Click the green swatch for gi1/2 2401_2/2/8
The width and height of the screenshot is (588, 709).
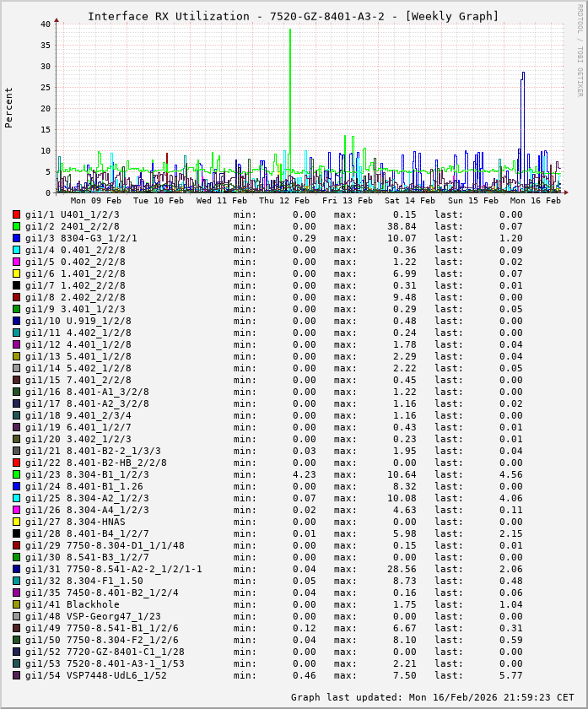point(16,226)
